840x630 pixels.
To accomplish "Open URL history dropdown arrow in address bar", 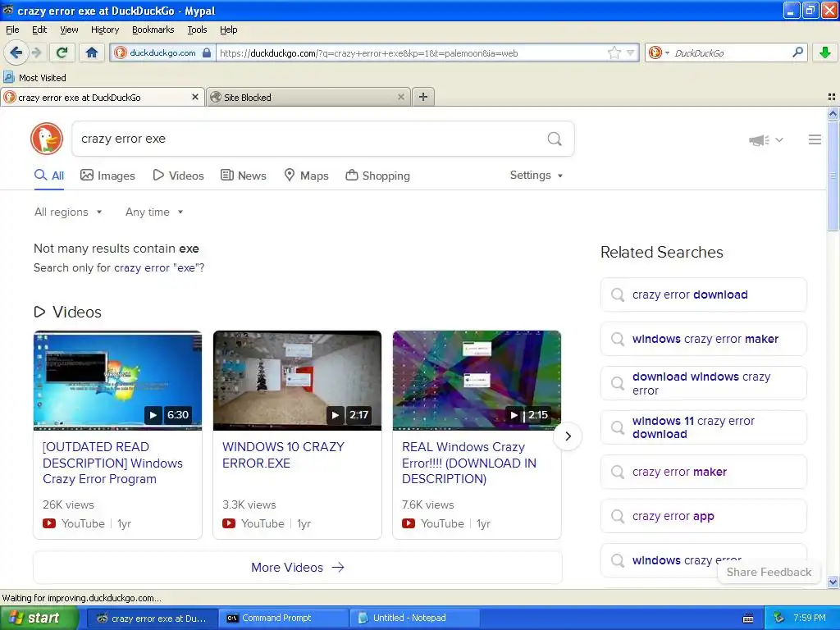I will [x=631, y=52].
